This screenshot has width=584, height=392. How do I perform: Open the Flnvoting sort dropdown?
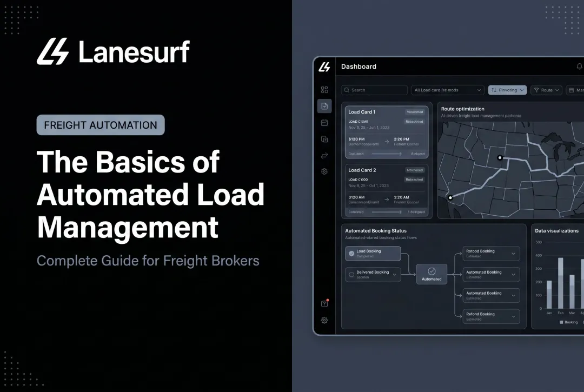tap(507, 90)
